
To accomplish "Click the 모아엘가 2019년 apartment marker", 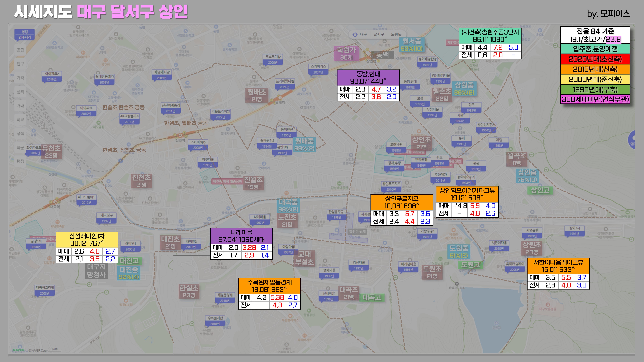I will pyautogui.click(x=440, y=177).
